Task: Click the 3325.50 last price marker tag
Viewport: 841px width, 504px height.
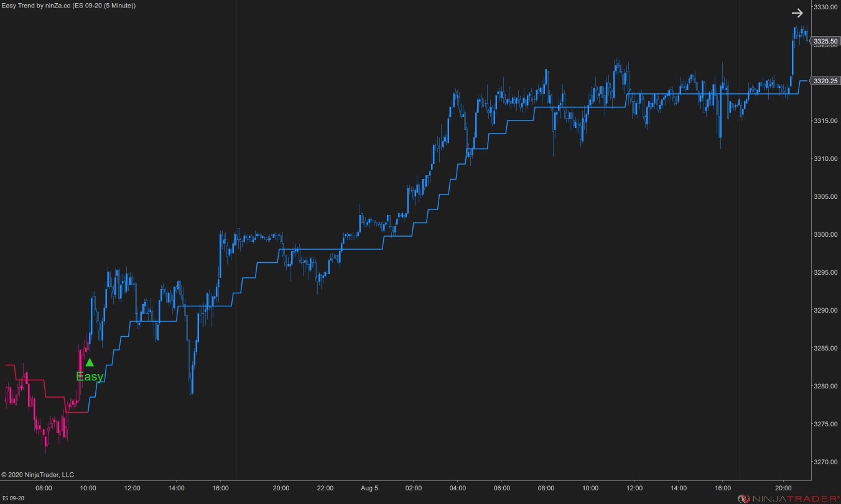Action: click(826, 41)
